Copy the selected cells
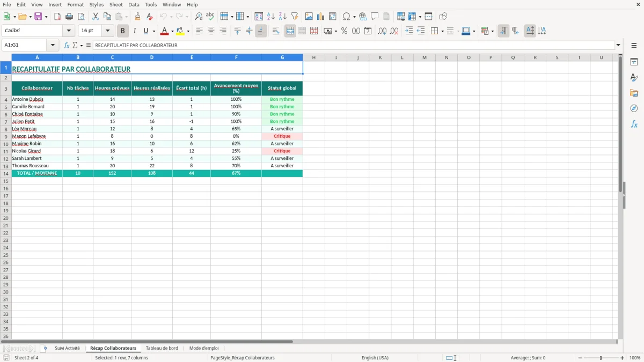Screen dimensions: 644x362 click(x=107, y=17)
